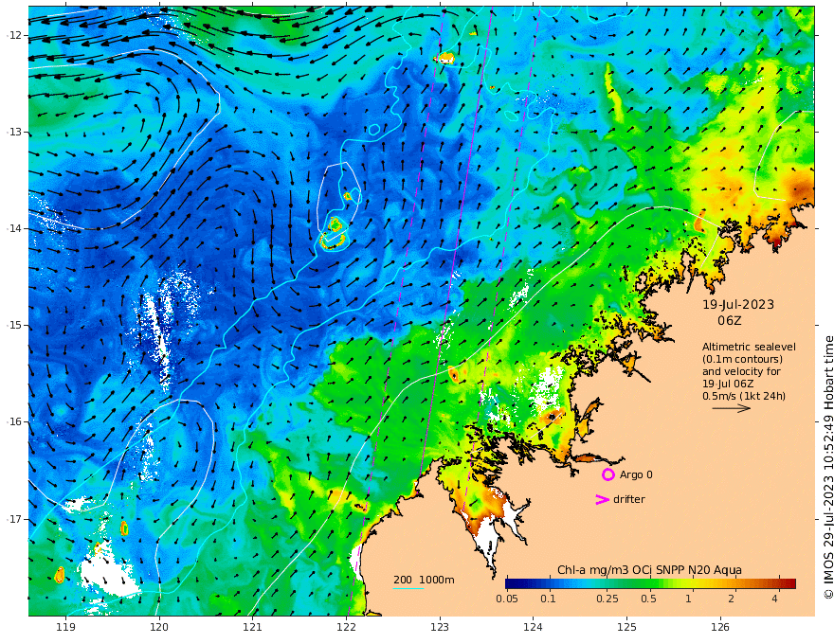Click the magenta drifter chevron legend symbol
834x644 pixels.
tap(602, 499)
